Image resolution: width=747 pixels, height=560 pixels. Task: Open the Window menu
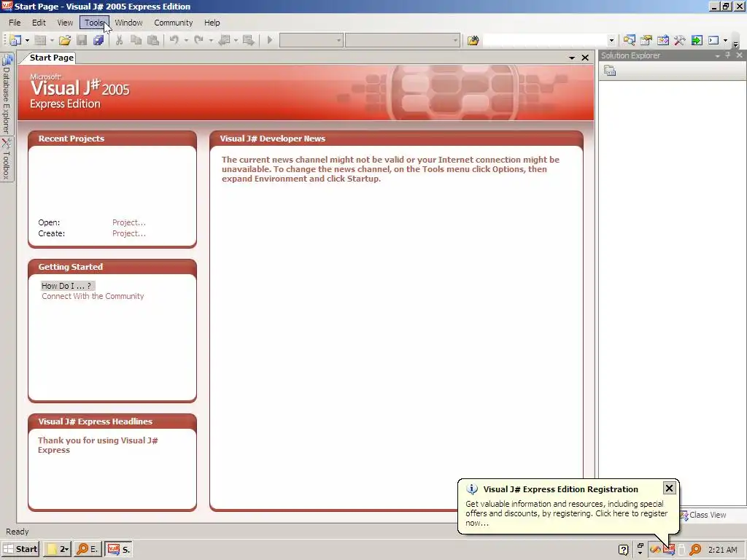point(128,23)
